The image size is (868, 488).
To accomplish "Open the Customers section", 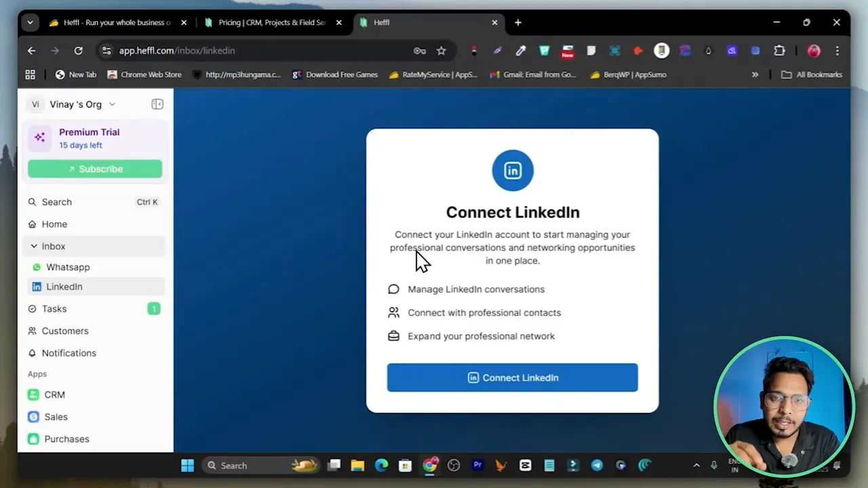I will pos(64,331).
